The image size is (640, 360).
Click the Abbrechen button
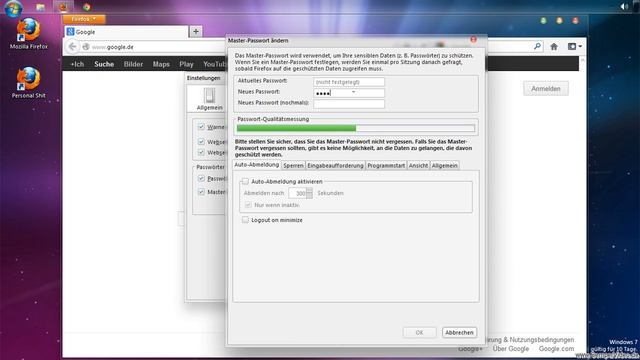tap(459, 333)
